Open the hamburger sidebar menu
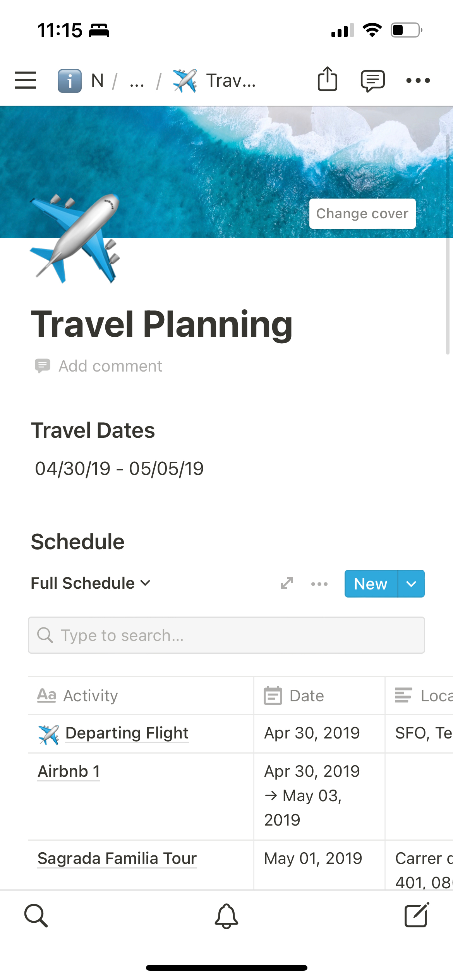The image size is (453, 980). tap(26, 80)
